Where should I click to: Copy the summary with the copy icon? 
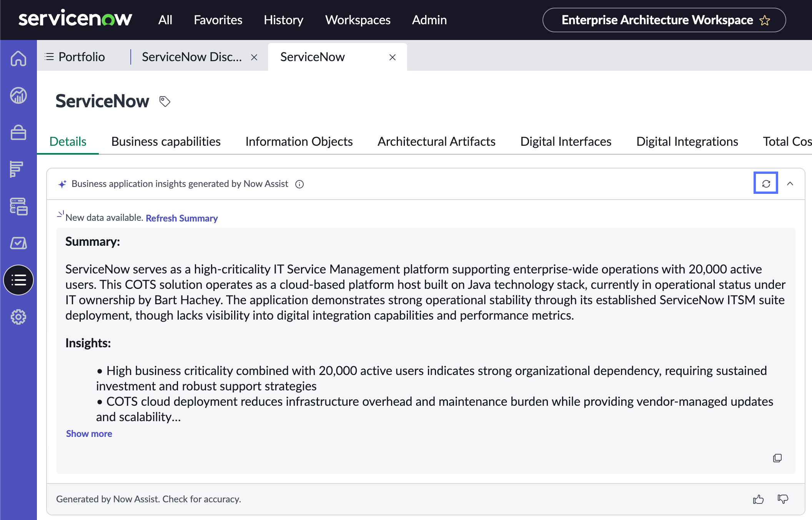pos(777,458)
